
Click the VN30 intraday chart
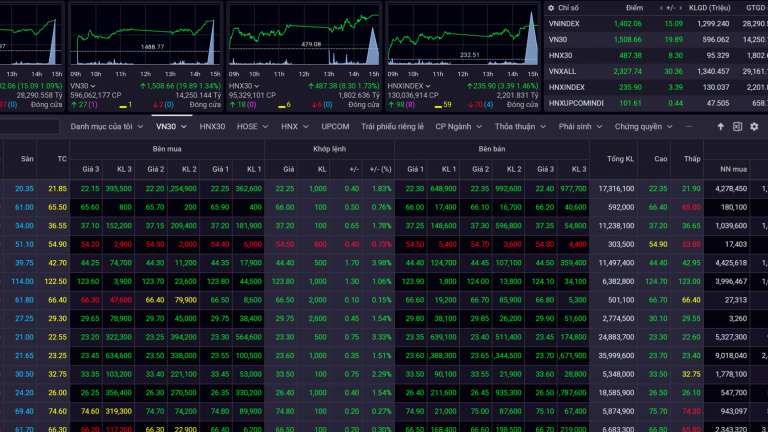(x=145, y=37)
